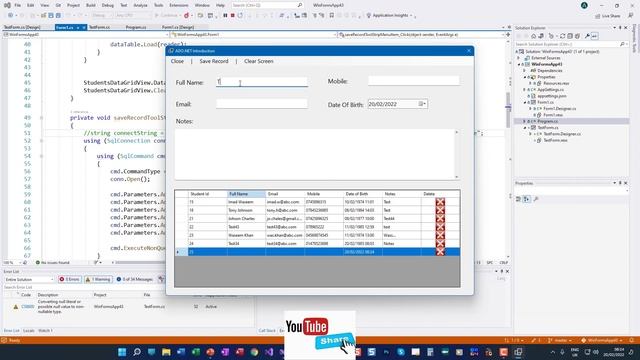Click the Windows Start button on taskbar

point(122,352)
